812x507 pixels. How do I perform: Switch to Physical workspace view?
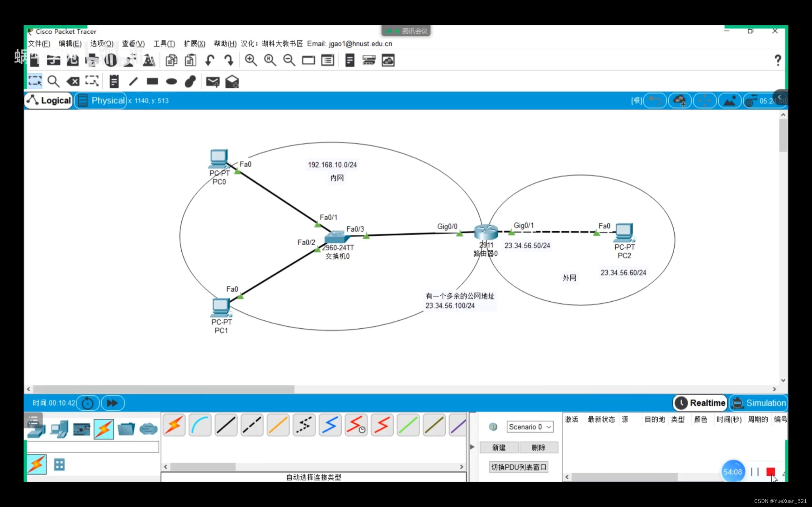[x=101, y=100]
